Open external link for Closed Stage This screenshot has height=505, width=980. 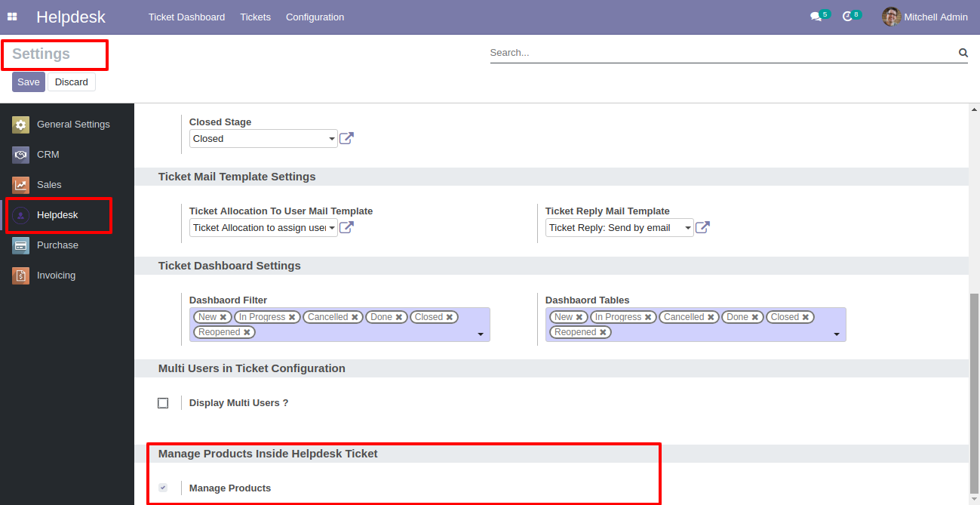coord(346,138)
